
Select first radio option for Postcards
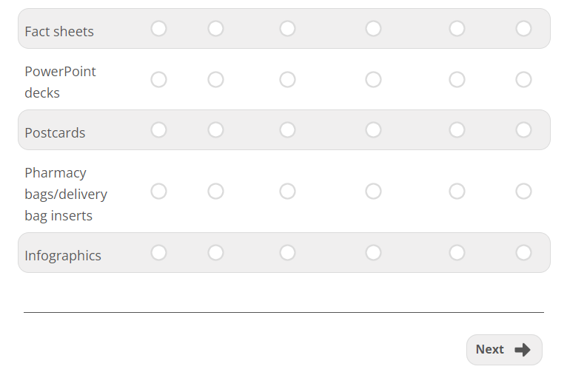[x=158, y=129]
